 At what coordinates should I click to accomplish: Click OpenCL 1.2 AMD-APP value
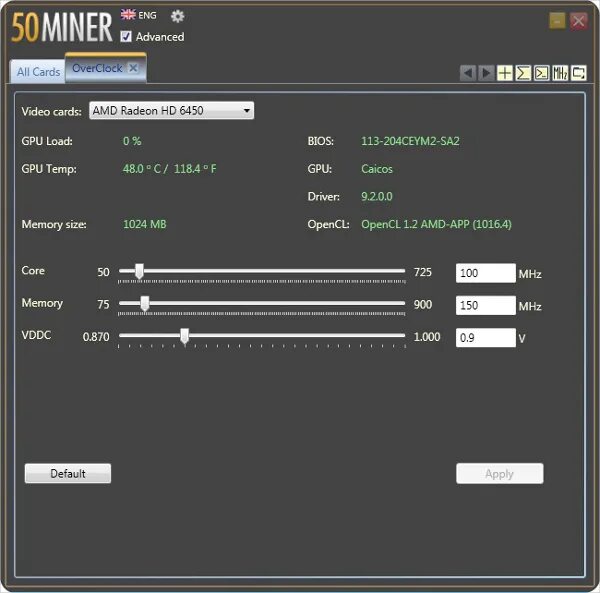[436, 224]
